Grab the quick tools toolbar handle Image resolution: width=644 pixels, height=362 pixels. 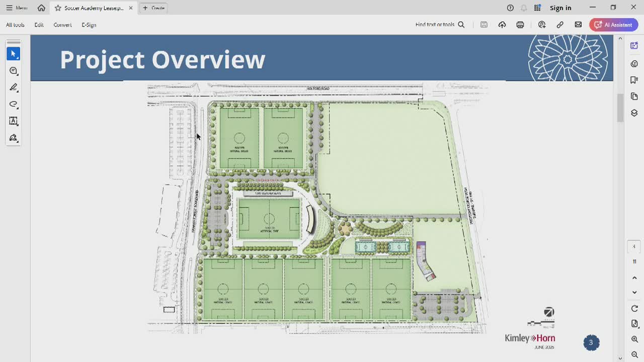[14, 42]
